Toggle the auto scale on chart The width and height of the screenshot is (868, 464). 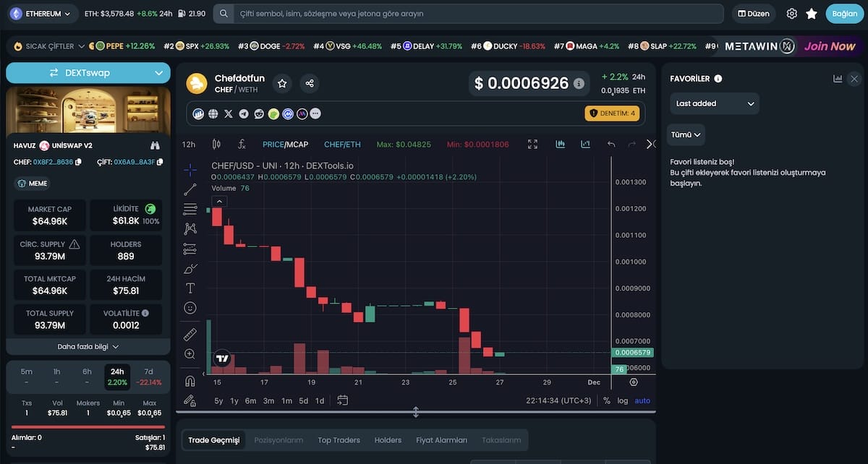point(642,400)
